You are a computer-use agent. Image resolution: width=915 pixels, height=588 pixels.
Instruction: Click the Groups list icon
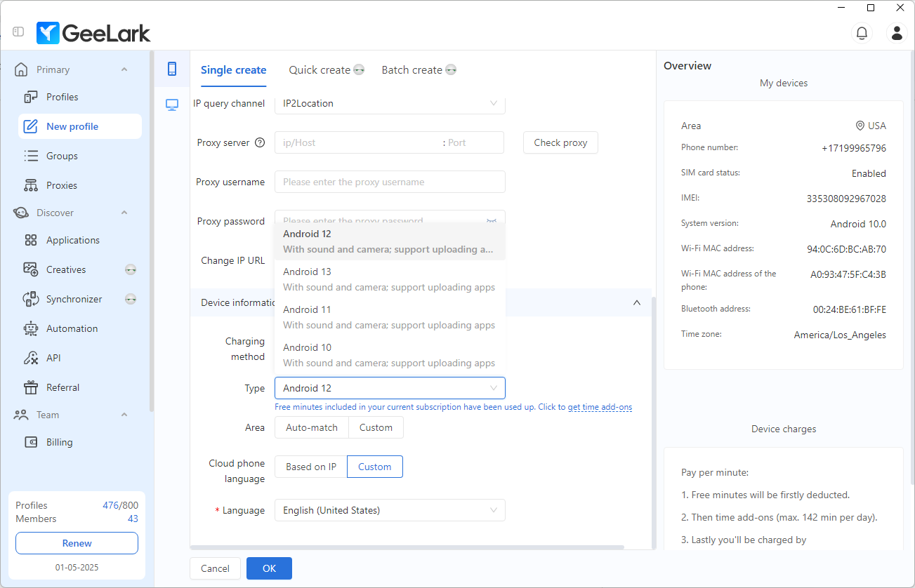click(31, 156)
